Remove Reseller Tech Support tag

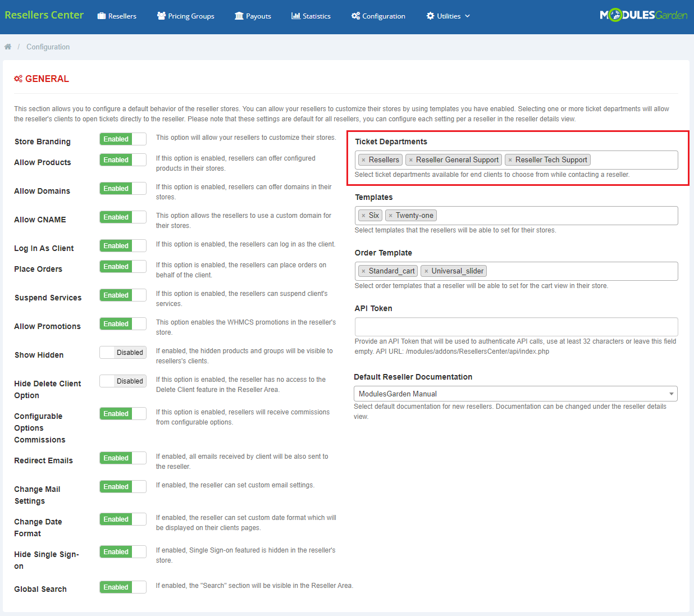[510, 160]
